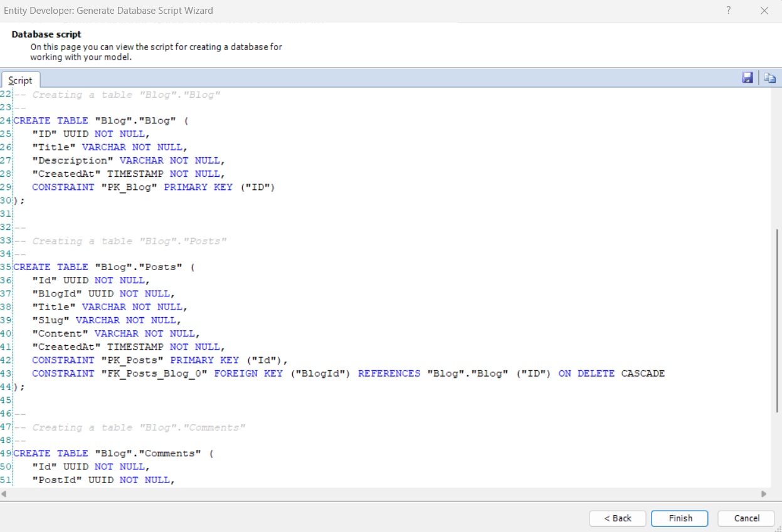The height and width of the screenshot is (532, 782).
Task: Click line number 31 in gutter
Action: pyautogui.click(x=6, y=214)
